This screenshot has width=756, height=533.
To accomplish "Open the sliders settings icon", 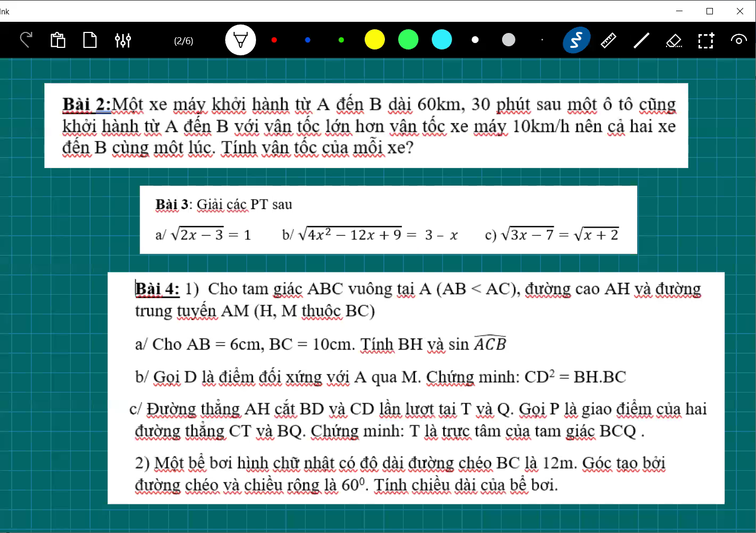I will 123,40.
